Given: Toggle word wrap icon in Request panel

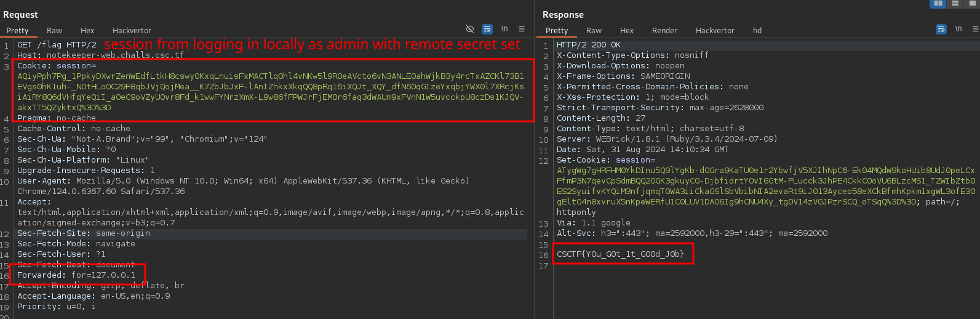Looking at the screenshot, I should click(487, 29).
